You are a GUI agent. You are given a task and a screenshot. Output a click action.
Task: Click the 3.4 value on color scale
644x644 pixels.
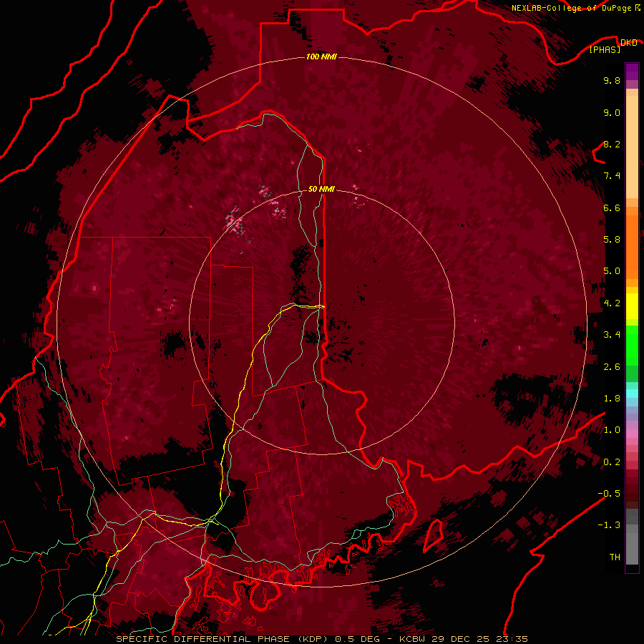click(612, 335)
